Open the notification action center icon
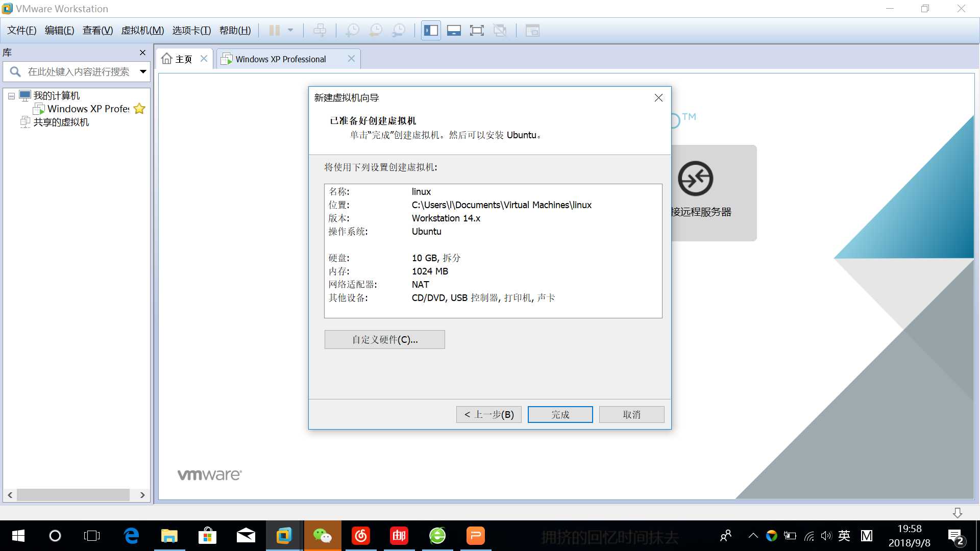980x551 pixels. click(956, 537)
